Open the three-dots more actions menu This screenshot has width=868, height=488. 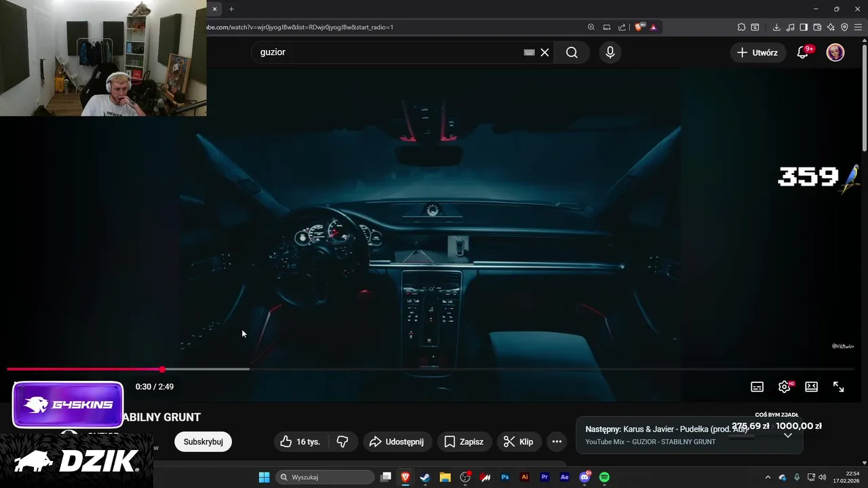[557, 441]
